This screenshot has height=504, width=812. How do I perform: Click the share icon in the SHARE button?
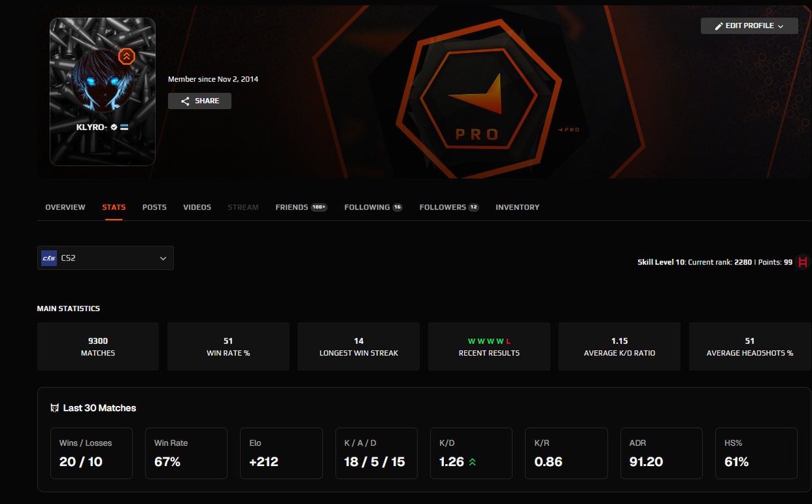[x=185, y=101]
